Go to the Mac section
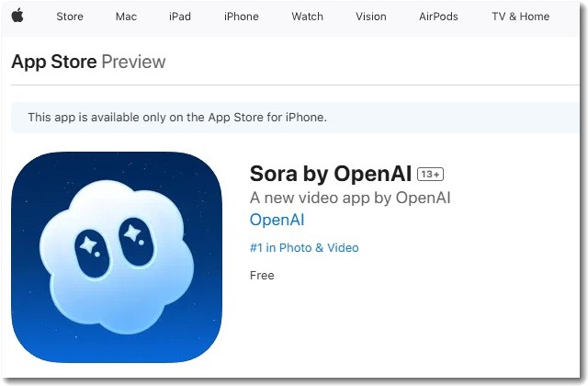 126,17
